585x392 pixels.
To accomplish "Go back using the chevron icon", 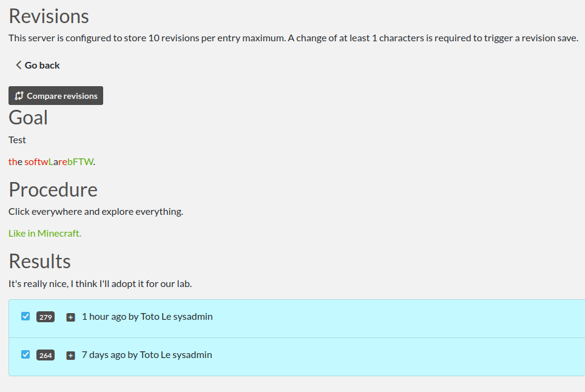I will (18, 66).
